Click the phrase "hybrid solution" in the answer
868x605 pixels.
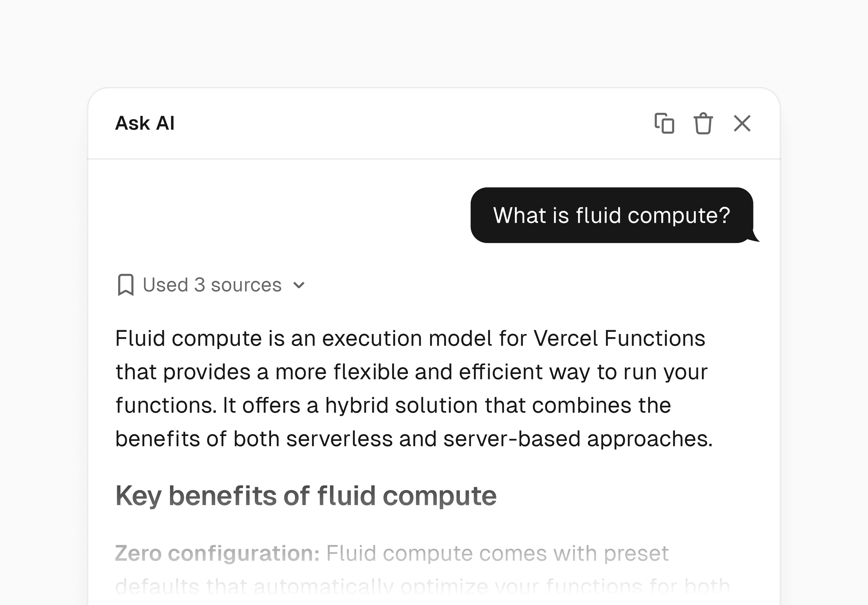[402, 405]
